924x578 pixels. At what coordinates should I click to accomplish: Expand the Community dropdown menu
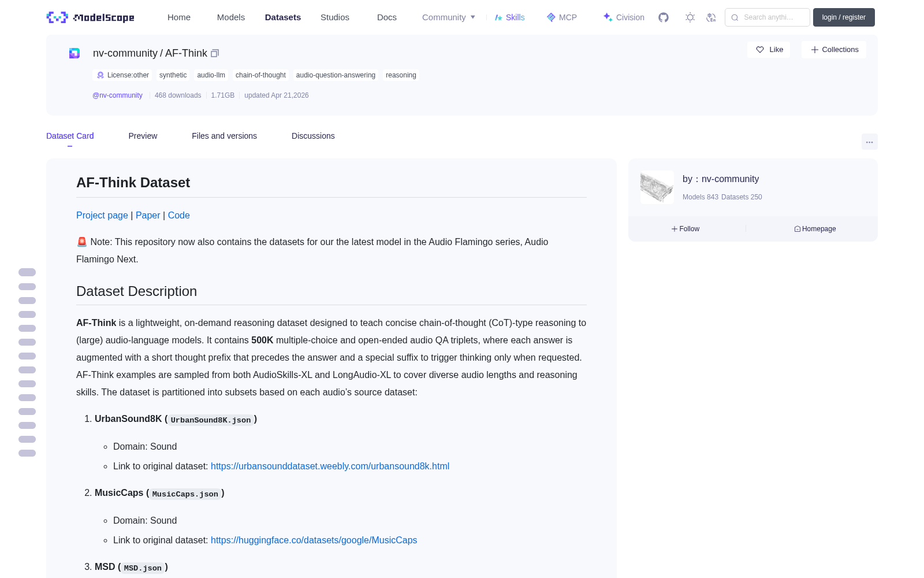pyautogui.click(x=449, y=17)
